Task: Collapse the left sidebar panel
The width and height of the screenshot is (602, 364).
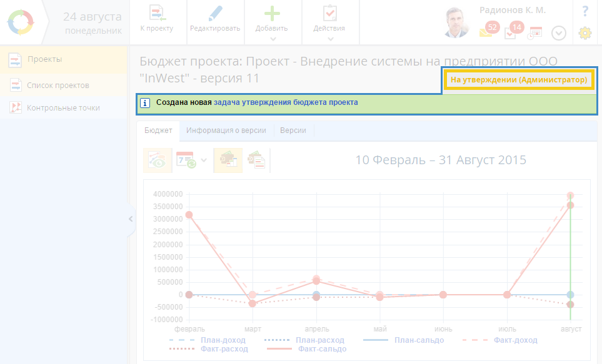Action: click(131, 219)
